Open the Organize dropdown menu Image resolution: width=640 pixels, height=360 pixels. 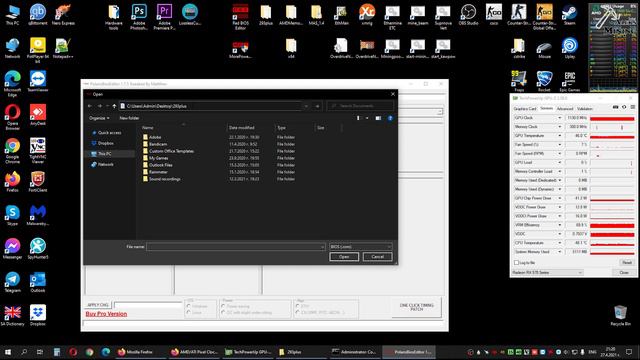99,118
